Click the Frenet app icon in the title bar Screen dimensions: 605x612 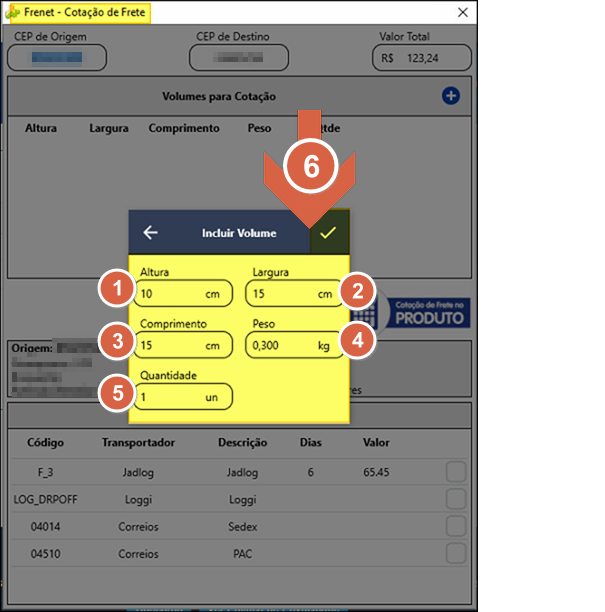point(12,12)
